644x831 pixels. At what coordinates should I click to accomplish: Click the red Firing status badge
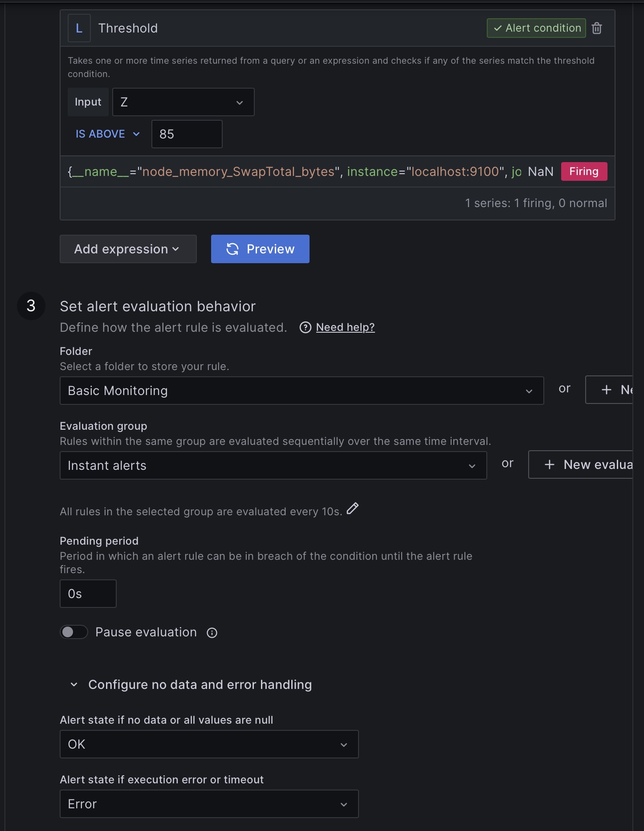pyautogui.click(x=584, y=171)
